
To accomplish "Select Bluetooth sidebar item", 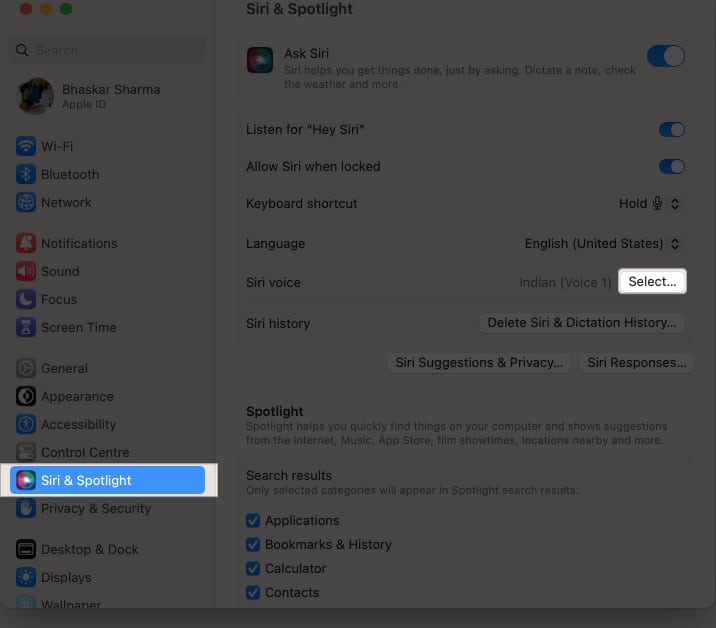I will [107, 174].
